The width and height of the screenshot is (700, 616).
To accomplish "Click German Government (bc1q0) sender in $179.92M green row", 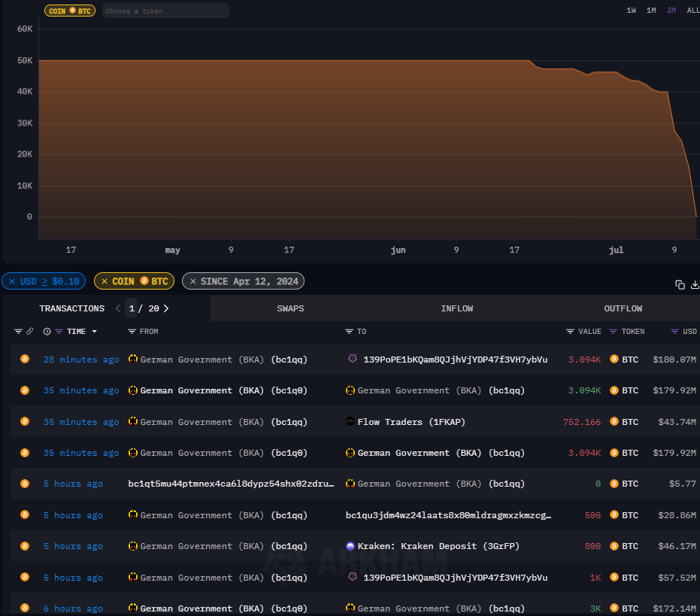I will [223, 390].
